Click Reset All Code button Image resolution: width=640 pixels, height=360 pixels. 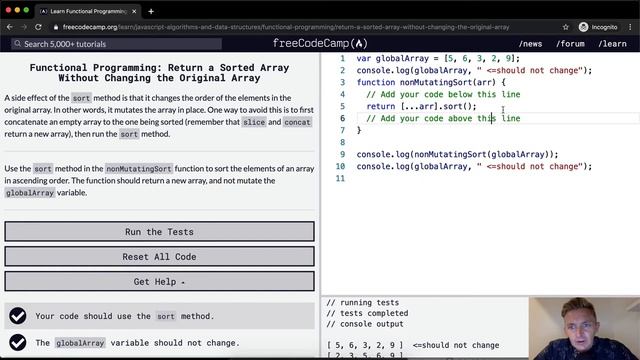(x=160, y=256)
